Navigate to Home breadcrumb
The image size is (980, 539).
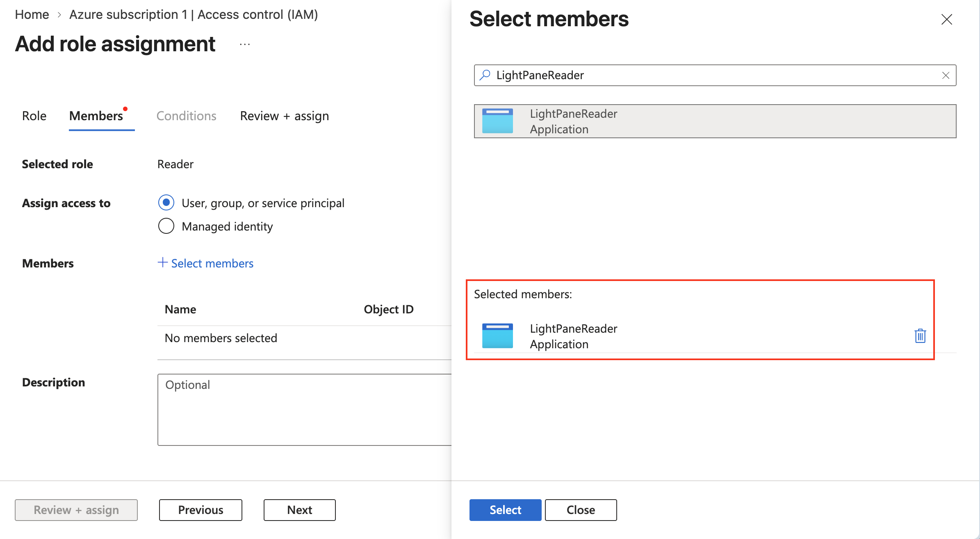(32, 15)
